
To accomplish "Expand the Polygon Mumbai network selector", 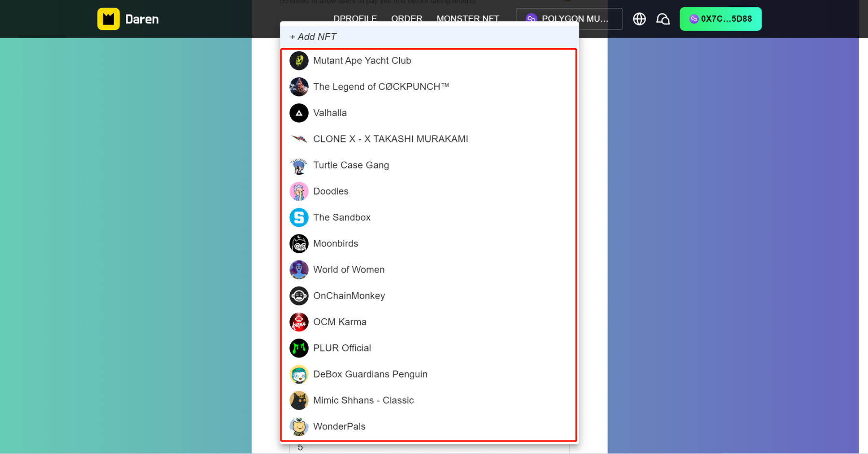I will 569,19.
